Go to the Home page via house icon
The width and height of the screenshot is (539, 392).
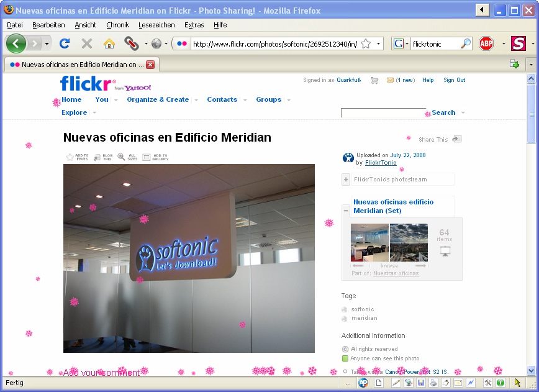click(109, 43)
